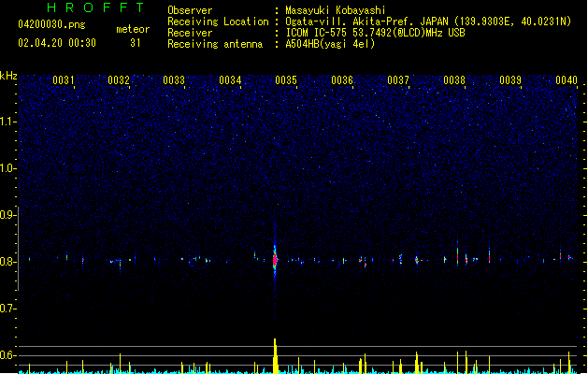Click the Receiving antenna label
Image resolution: width=588 pixels, height=374 pixels.
point(215,44)
